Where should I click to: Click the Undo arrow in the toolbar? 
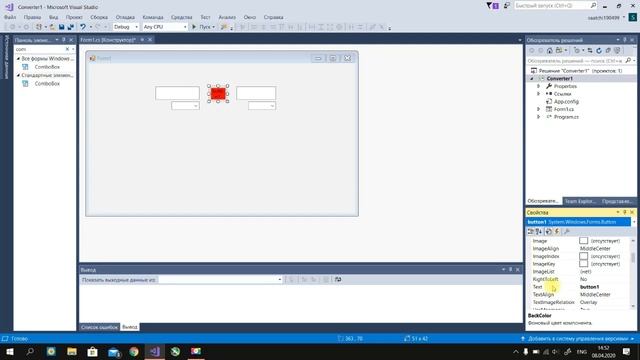point(83,27)
